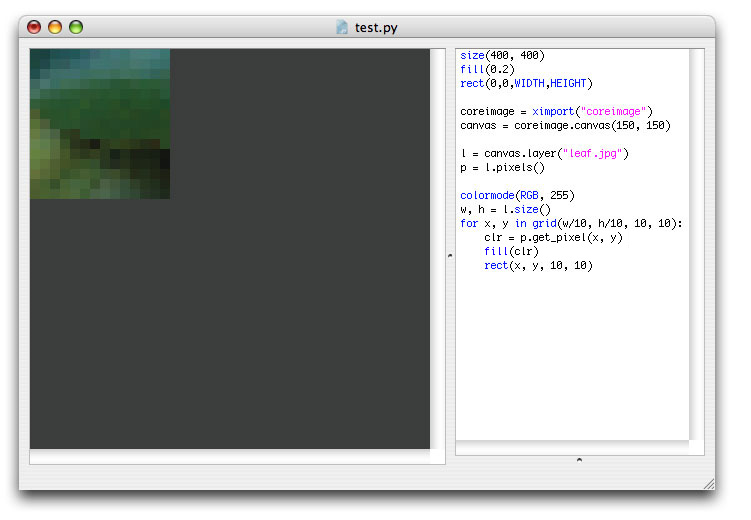The width and height of the screenshot is (751, 520).
Task: Close the test.py window with red button
Action: [34, 27]
